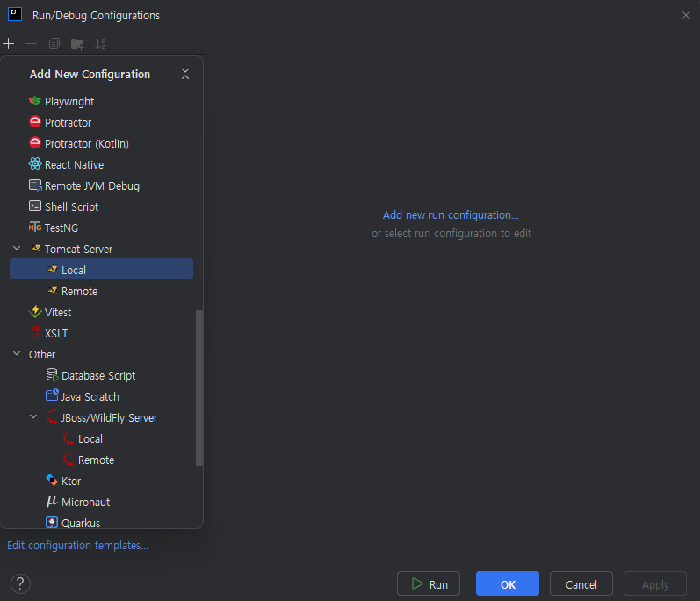Collapse the Add New Configuration popup
The image size is (700, 601).
tap(185, 74)
